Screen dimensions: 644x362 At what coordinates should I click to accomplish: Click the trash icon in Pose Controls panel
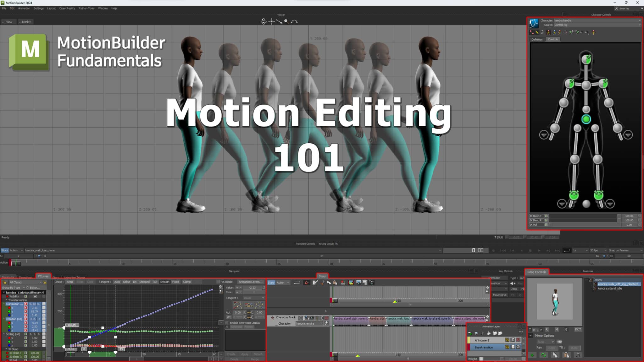point(578,355)
